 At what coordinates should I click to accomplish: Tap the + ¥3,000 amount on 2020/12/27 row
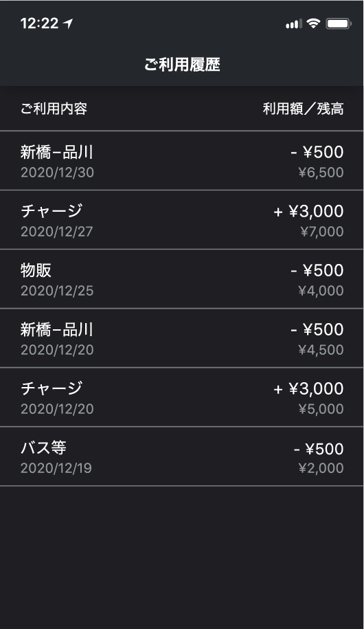click(308, 212)
